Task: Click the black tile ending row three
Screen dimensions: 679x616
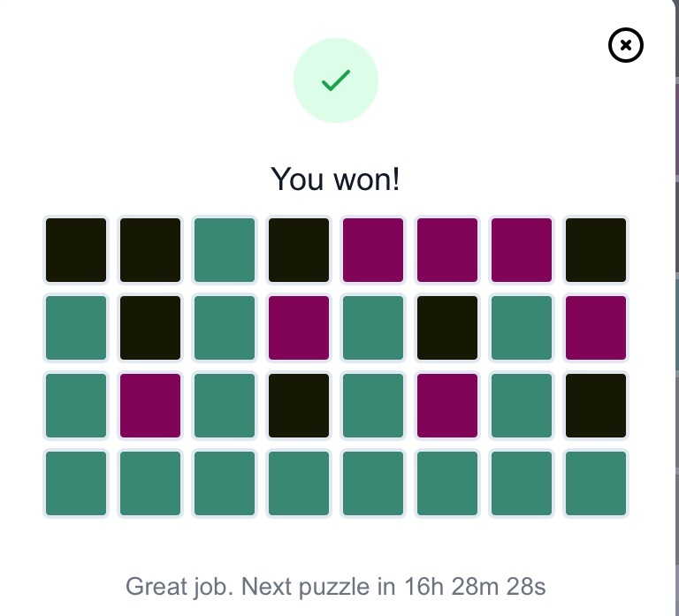Action: [595, 406]
